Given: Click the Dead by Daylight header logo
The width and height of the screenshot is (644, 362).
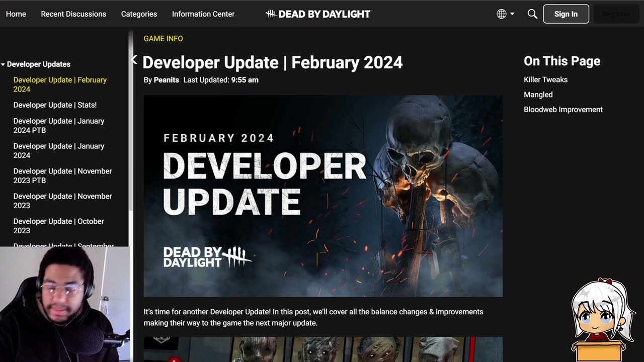Looking at the screenshot, I should pyautogui.click(x=318, y=14).
